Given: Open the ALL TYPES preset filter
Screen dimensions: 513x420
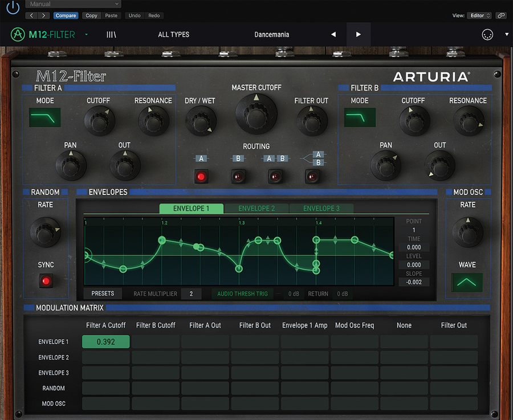Looking at the screenshot, I should (174, 34).
